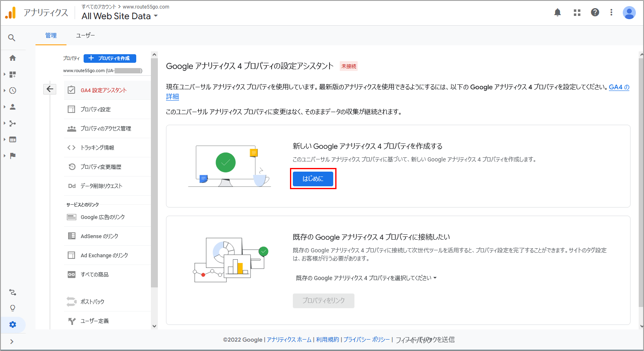Screen dimensions: 644x351
Task: Click the Analytics logo icon
Action: pos(10,13)
